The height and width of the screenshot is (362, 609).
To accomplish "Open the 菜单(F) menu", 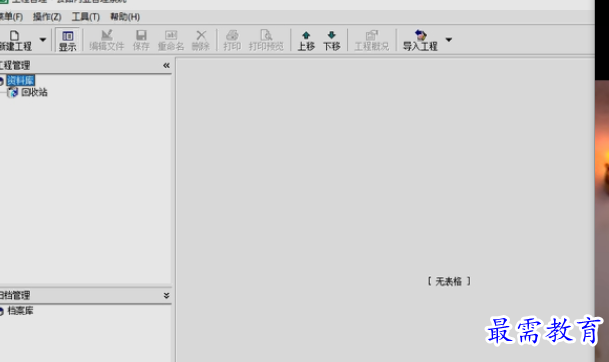I will pos(11,17).
